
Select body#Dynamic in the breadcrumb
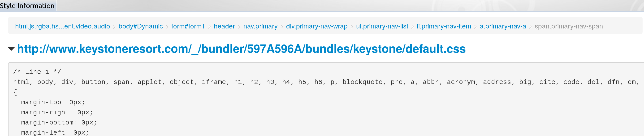141,26
